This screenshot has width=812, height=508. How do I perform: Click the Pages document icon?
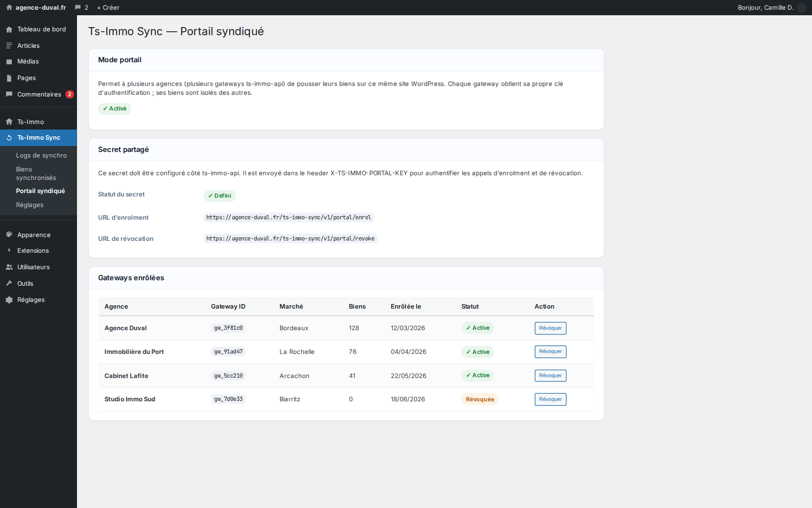(9, 78)
